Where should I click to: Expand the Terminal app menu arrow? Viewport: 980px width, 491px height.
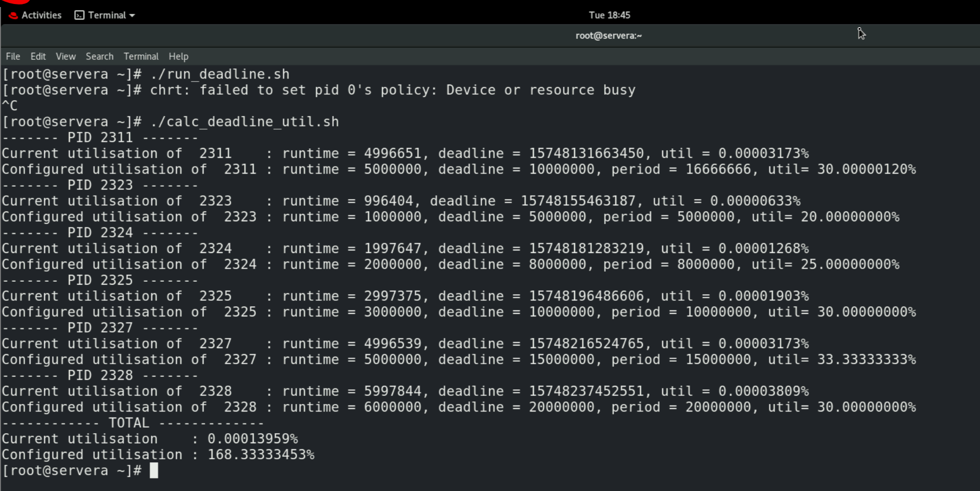[x=132, y=16]
